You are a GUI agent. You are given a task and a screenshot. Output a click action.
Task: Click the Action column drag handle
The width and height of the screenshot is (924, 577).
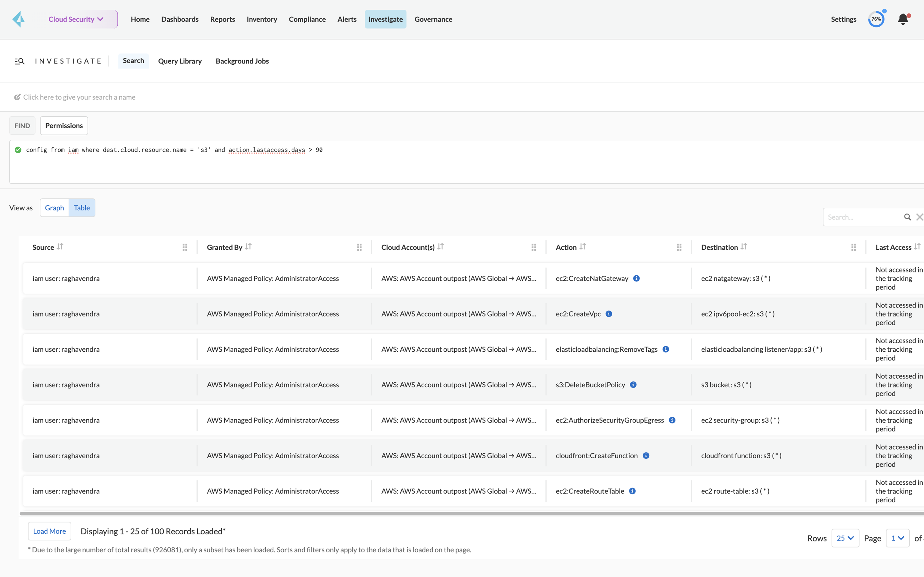[x=679, y=247]
